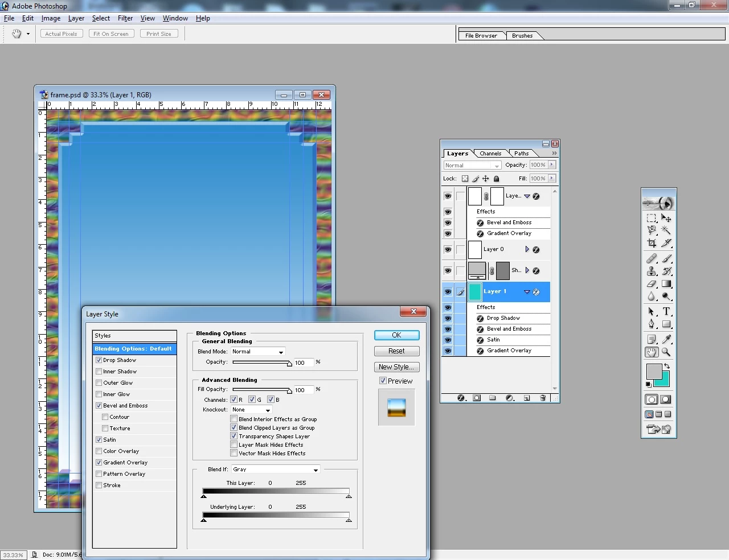Select the Magic Wand tool
This screenshot has width=729, height=560.
point(666,230)
